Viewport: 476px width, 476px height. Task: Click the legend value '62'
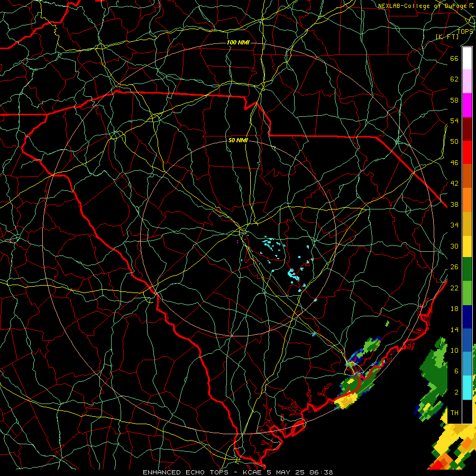tap(454, 79)
